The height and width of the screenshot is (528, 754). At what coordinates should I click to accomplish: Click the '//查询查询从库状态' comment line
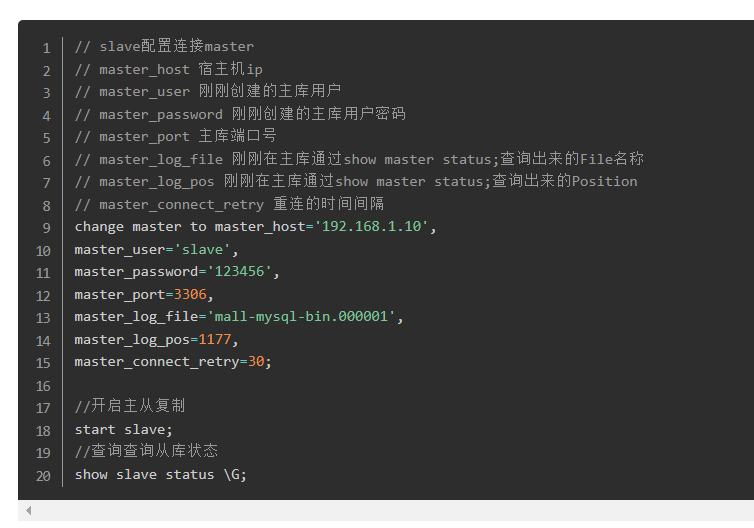tap(146, 452)
